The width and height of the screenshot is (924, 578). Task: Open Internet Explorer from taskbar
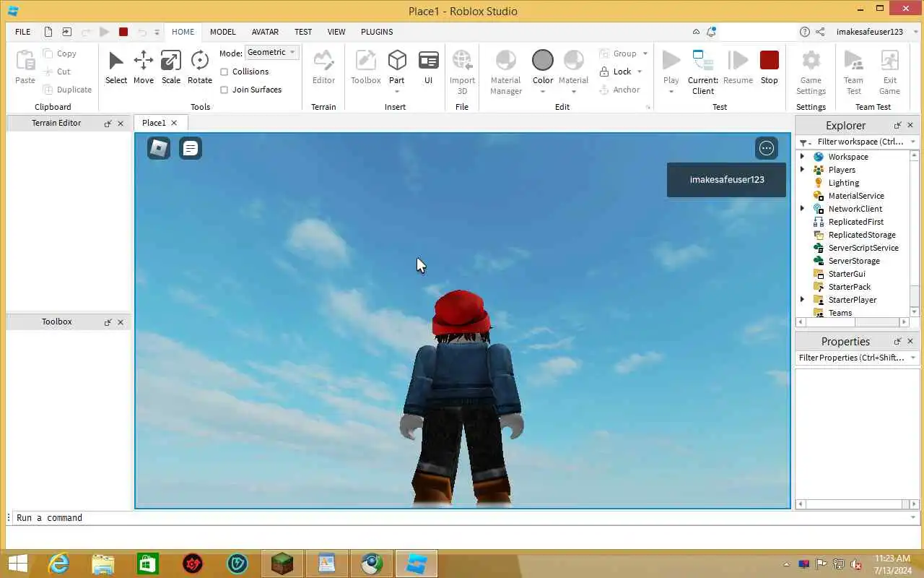tap(58, 564)
